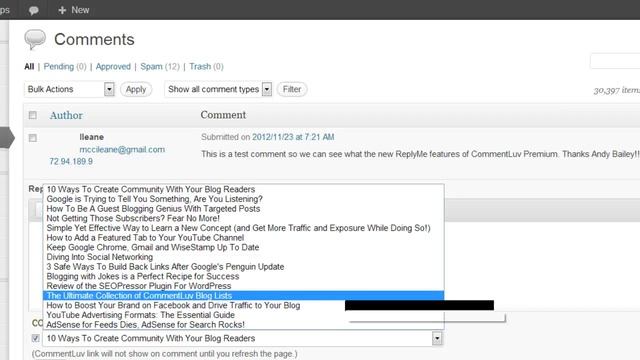The image size is (640, 360).
Task: Select 'AdSense for Feeds Dies' option
Action: pos(243,325)
